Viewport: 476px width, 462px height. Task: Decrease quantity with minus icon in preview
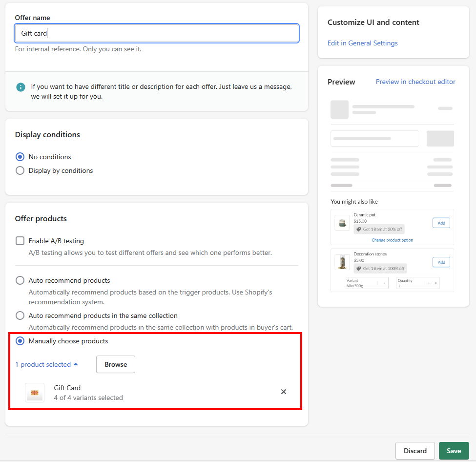pos(429,283)
